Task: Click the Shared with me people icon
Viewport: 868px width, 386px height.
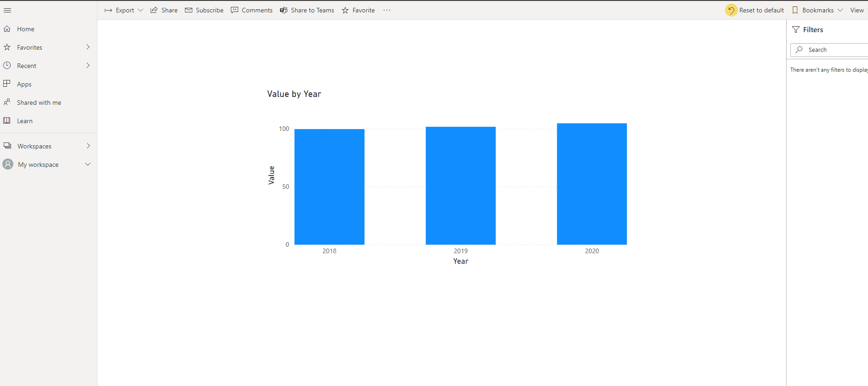Action: [7, 102]
